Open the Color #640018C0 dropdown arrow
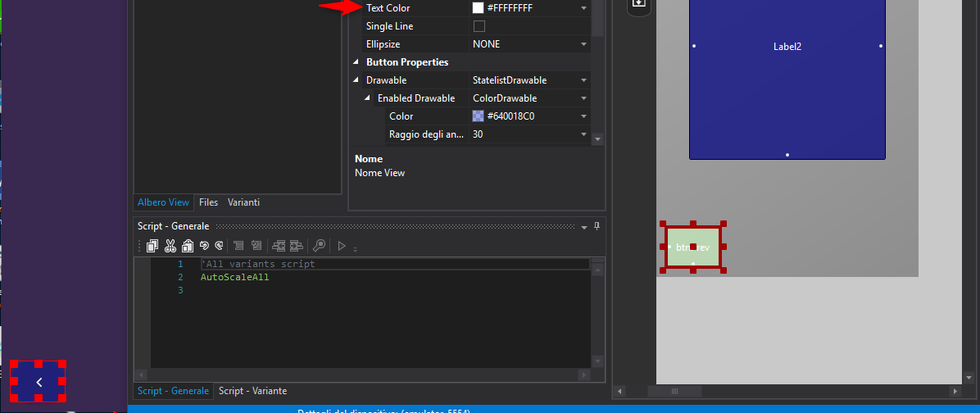980x413 pixels. (583, 116)
